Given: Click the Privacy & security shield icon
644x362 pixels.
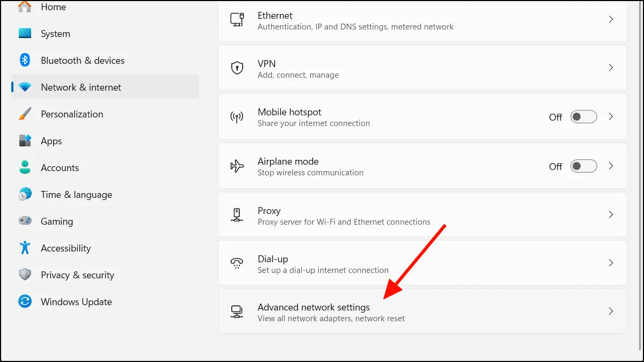Looking at the screenshot, I should click(25, 275).
